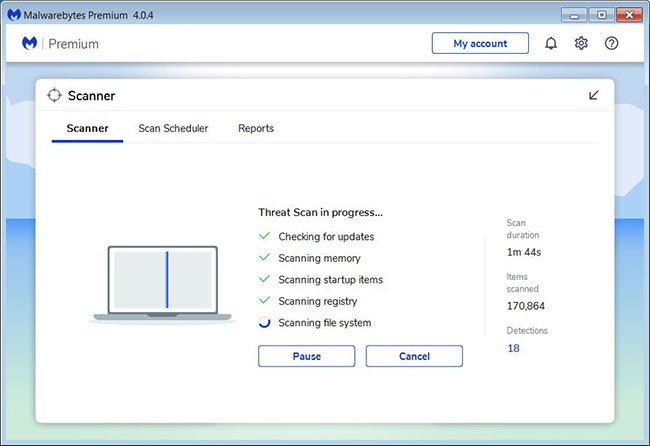Maximize the Malwarebytes window
The image size is (650, 446).
coord(601,15)
